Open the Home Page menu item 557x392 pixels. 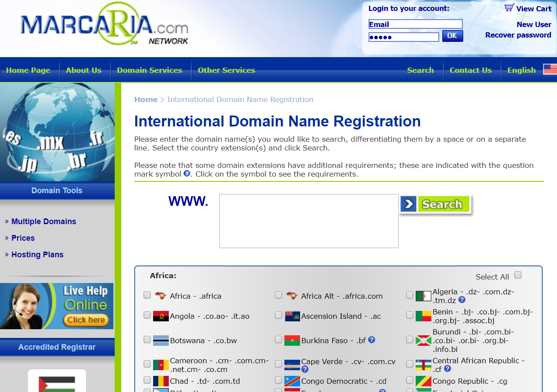(x=28, y=70)
